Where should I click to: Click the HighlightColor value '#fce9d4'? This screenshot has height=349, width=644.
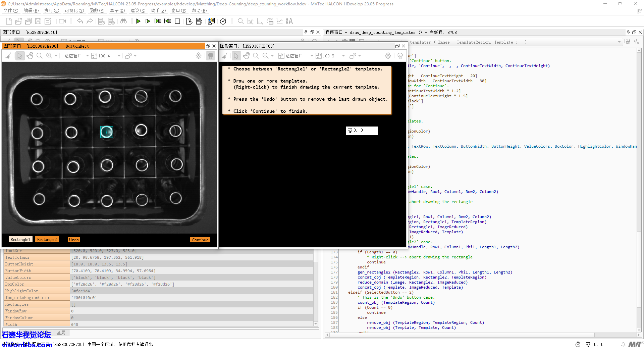pyautogui.click(x=82, y=291)
